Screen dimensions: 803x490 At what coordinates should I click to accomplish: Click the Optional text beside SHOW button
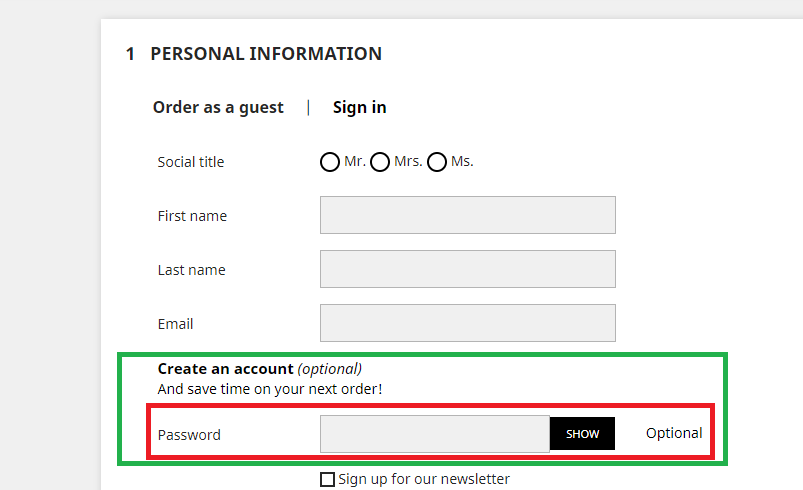tap(674, 433)
